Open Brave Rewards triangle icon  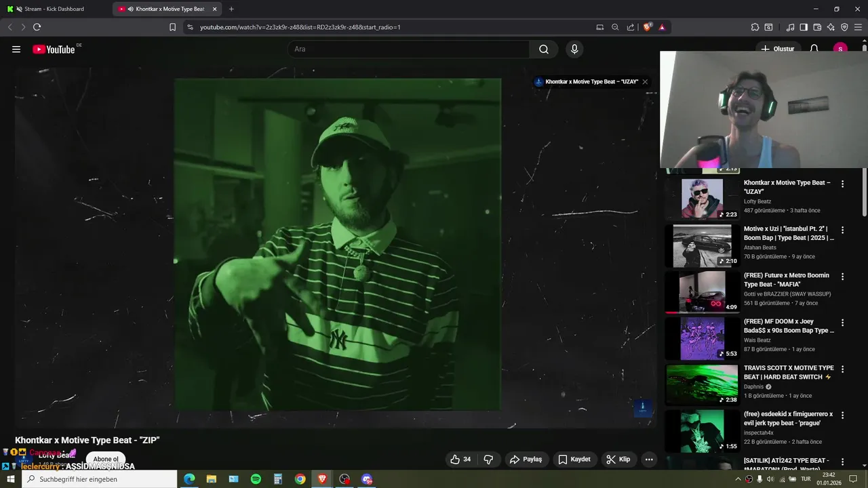pyautogui.click(x=662, y=27)
